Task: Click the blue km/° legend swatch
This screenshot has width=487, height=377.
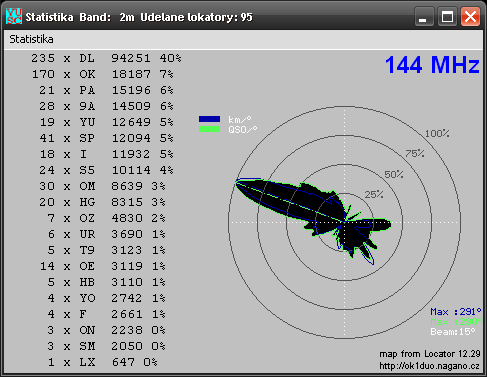Action: (x=209, y=119)
